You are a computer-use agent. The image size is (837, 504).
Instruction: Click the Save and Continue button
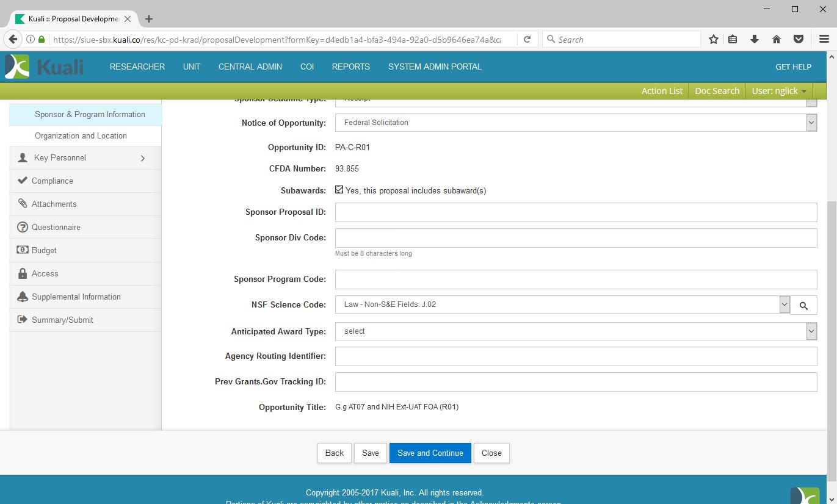[430, 453]
